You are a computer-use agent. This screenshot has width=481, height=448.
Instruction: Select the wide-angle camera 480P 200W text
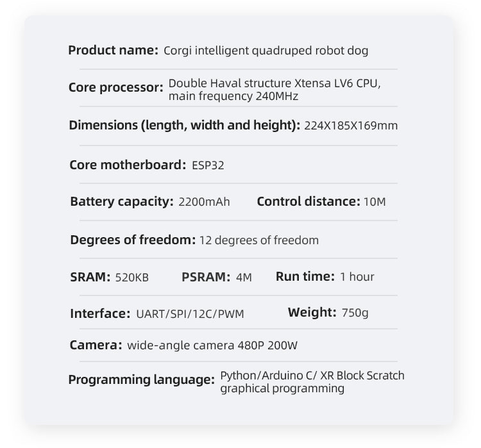212,346
